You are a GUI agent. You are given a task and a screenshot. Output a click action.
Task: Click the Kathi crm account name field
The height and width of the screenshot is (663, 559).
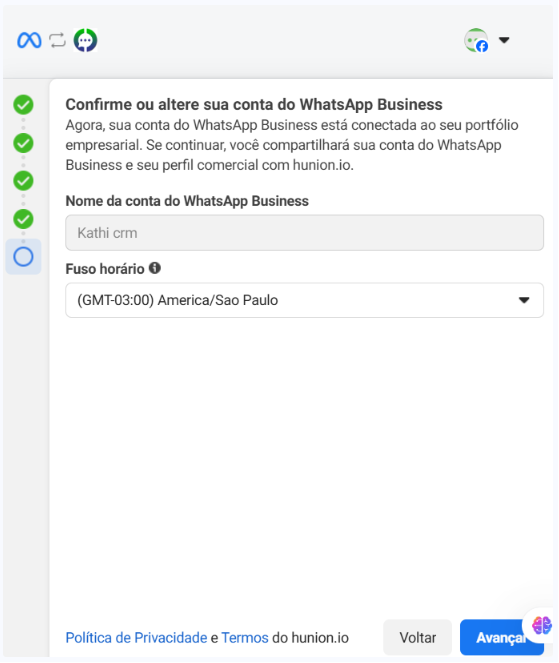click(304, 233)
